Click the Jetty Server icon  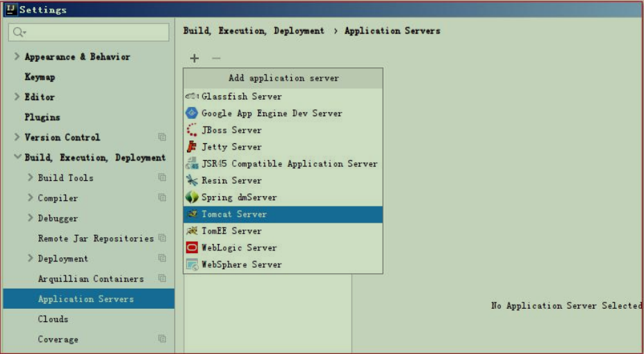click(x=192, y=147)
